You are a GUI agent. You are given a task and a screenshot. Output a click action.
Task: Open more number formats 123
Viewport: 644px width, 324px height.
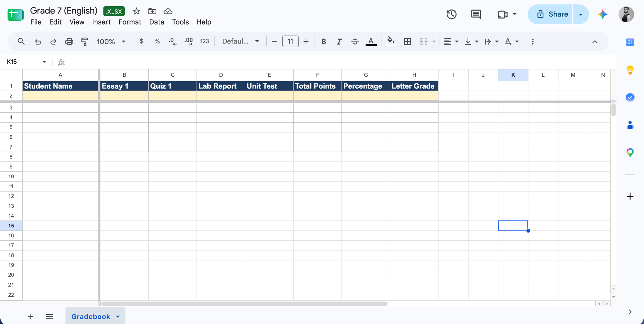[204, 41]
